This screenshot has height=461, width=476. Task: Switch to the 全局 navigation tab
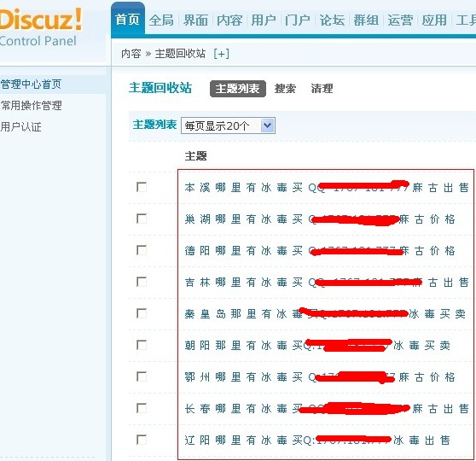click(161, 20)
